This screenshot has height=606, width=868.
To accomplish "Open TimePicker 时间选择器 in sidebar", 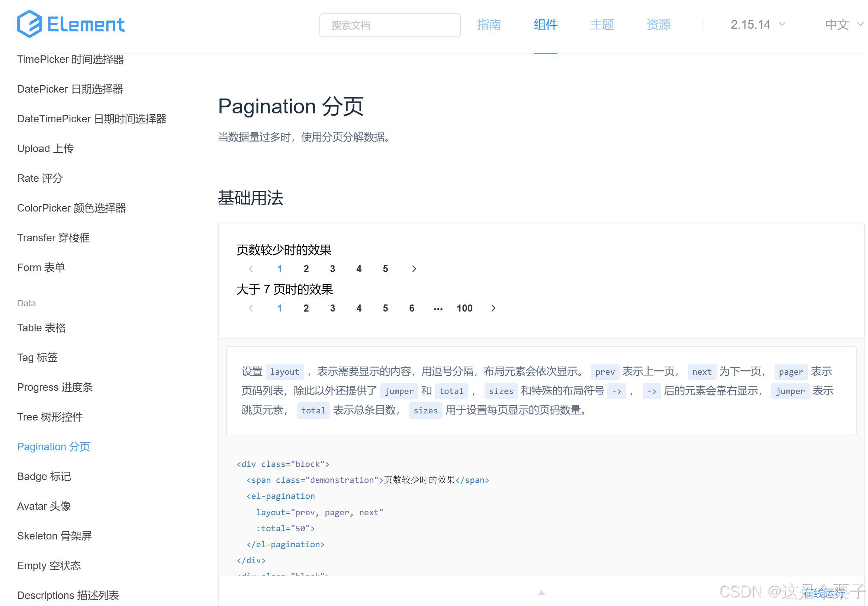I will pos(70,59).
